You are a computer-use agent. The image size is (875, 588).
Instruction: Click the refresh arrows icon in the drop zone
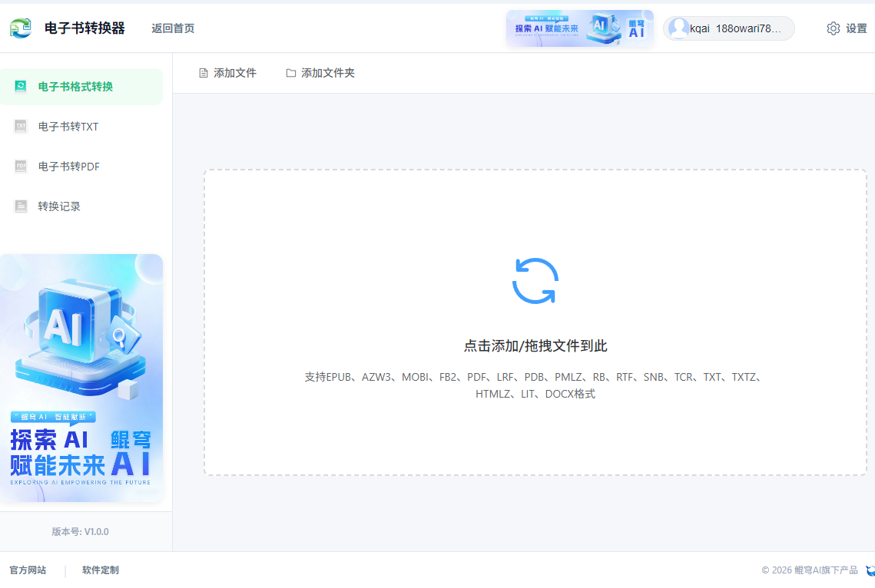click(x=536, y=281)
